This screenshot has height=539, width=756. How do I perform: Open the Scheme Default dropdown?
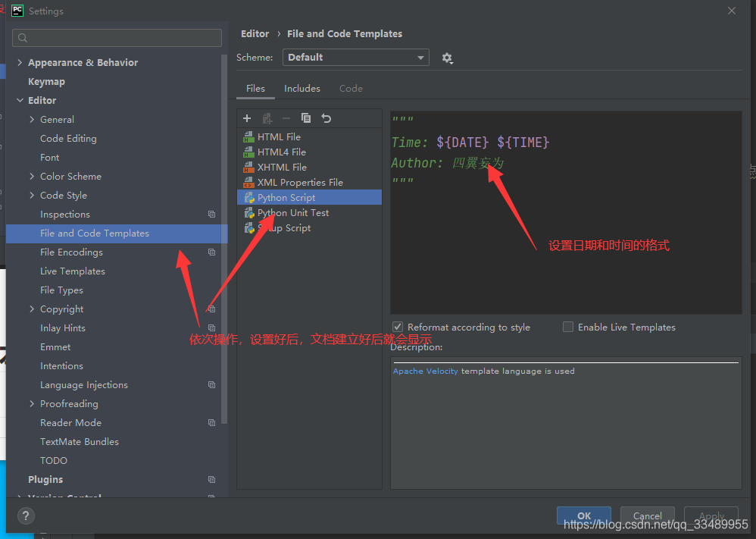356,58
